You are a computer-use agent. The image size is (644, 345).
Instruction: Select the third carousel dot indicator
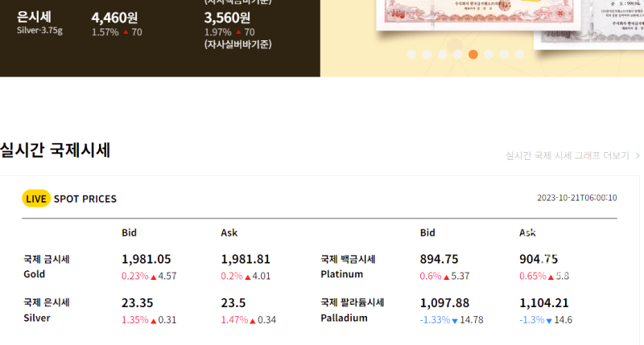(442, 55)
